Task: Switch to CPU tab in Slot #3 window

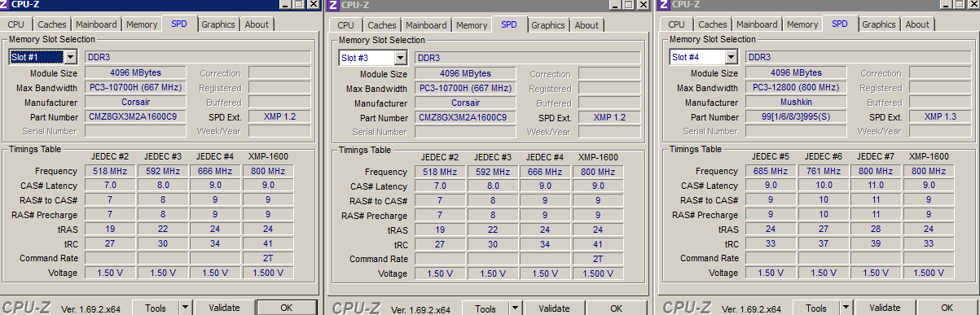Action: (345, 25)
